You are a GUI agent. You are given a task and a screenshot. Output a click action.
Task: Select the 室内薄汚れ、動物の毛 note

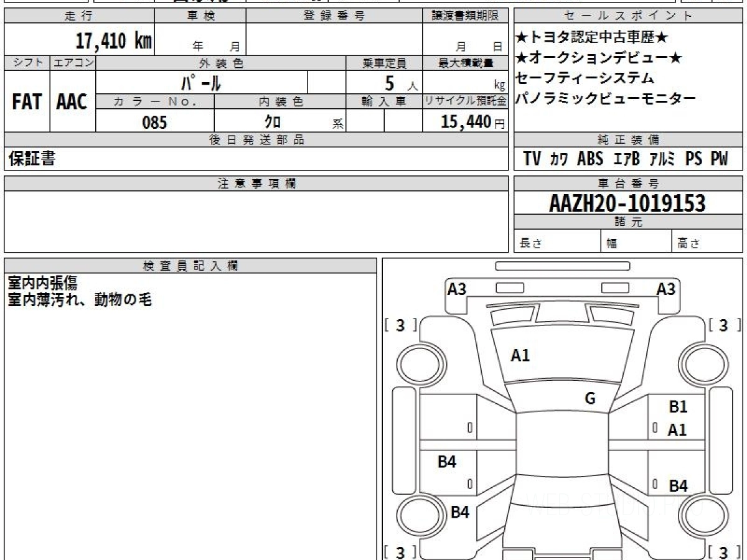[80, 300]
